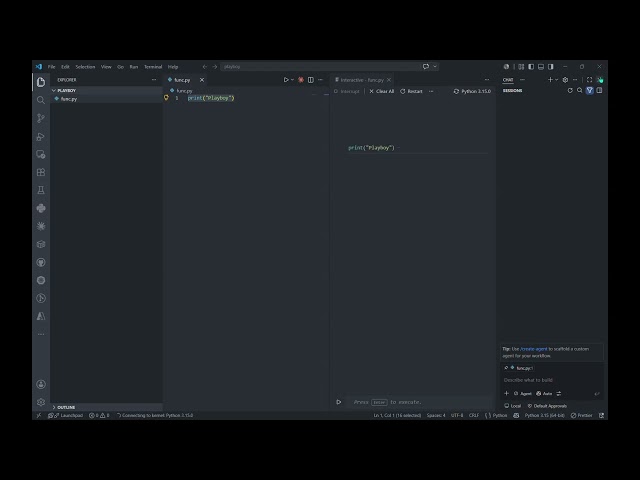Open the Accounts menu icon

[41, 384]
